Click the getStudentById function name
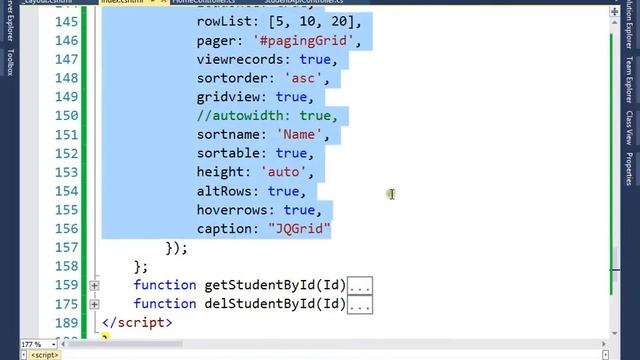The height and width of the screenshot is (360, 640). (x=259, y=285)
